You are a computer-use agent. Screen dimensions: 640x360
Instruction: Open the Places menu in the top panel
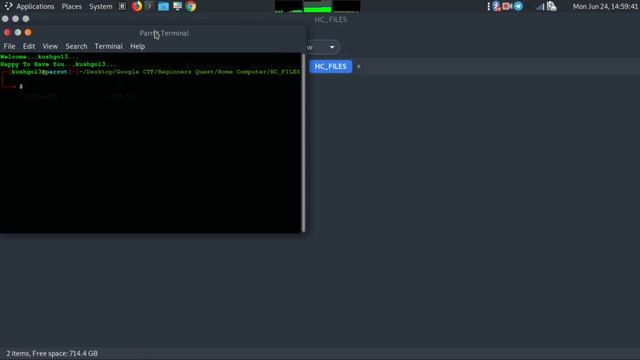coord(71,7)
